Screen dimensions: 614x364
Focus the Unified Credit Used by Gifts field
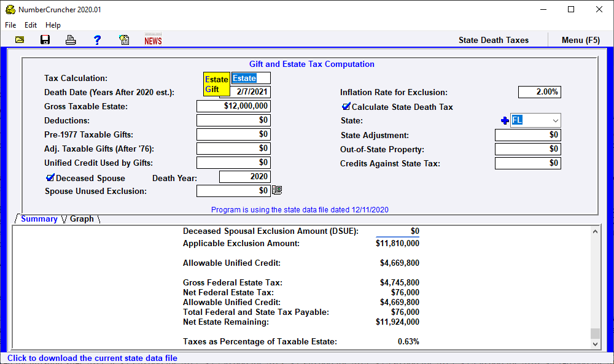click(233, 163)
